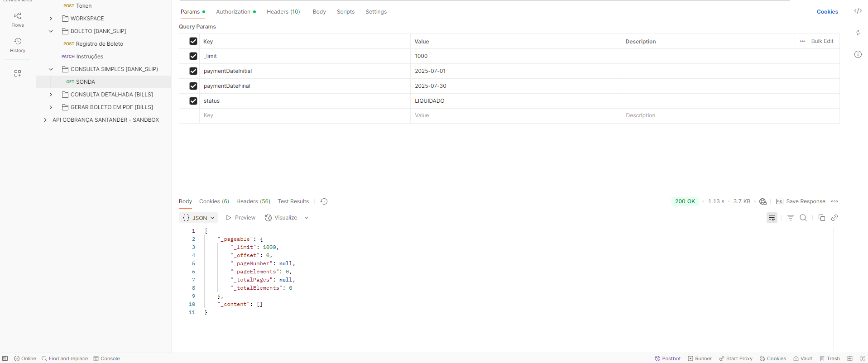
Task: Open the Flows sidebar section
Action: click(18, 19)
